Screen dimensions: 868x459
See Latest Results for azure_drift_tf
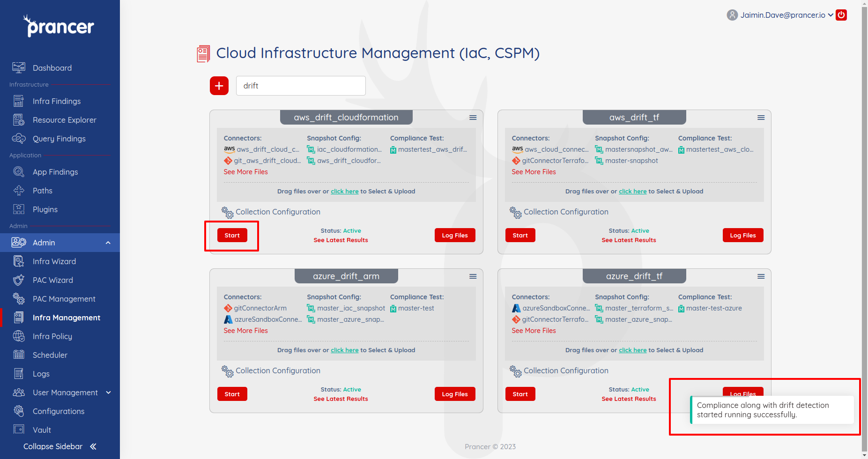coord(629,399)
